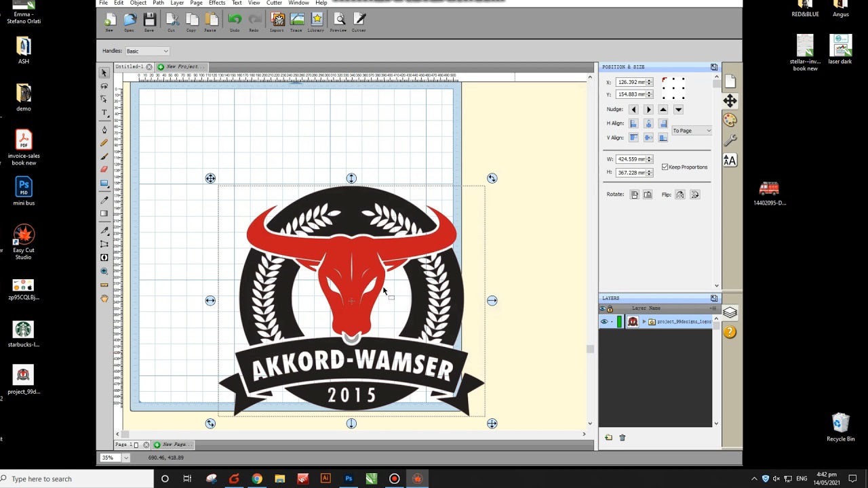Flip selection horizontally icon

680,195
